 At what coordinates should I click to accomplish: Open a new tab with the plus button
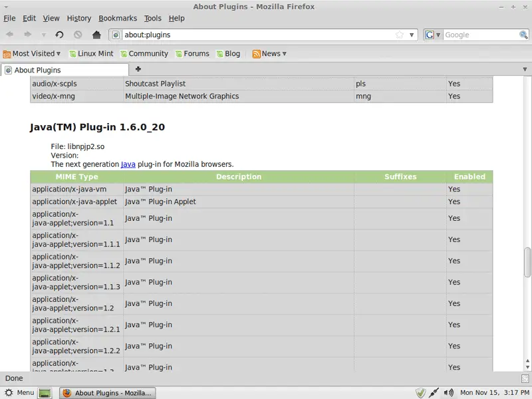[138, 69]
